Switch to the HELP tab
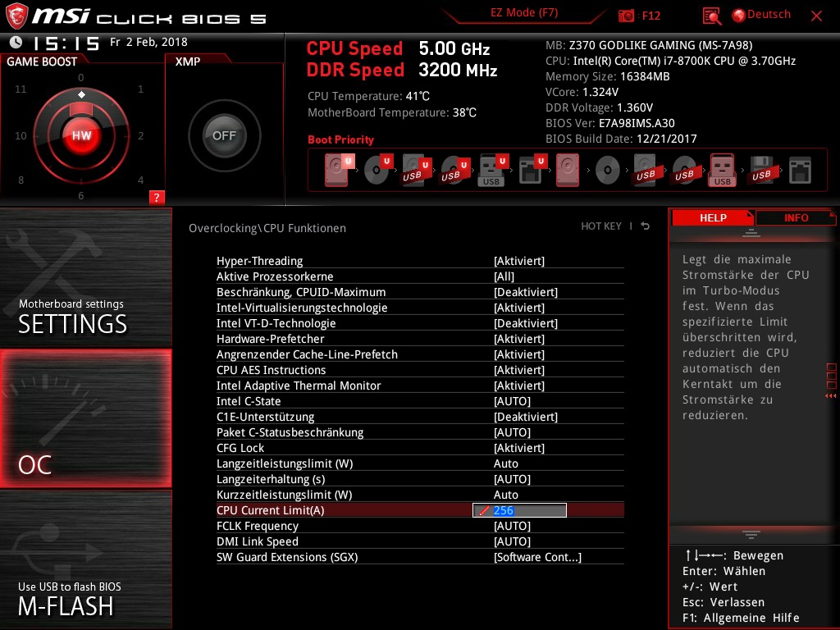Viewport: 840px width, 630px height. tap(713, 218)
